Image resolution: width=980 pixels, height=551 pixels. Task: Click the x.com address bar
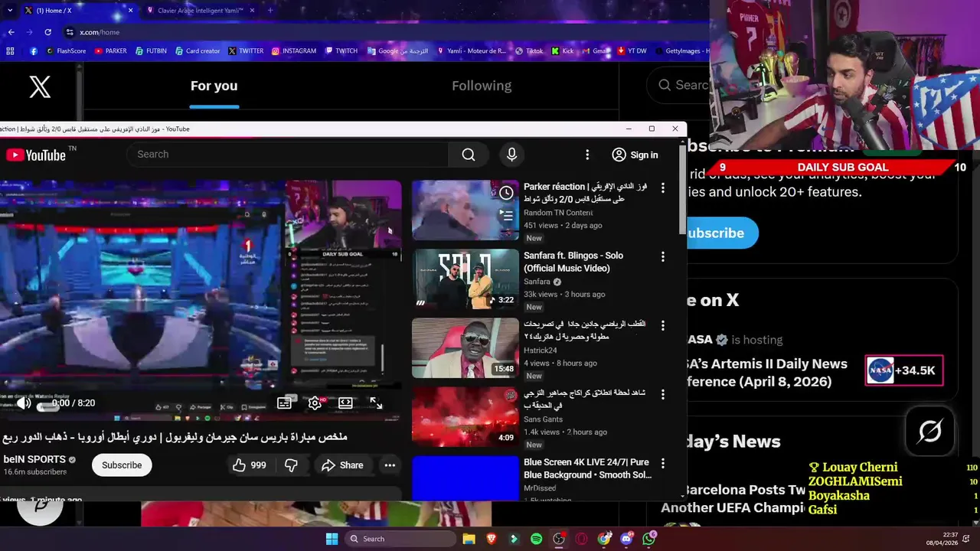coord(383,32)
